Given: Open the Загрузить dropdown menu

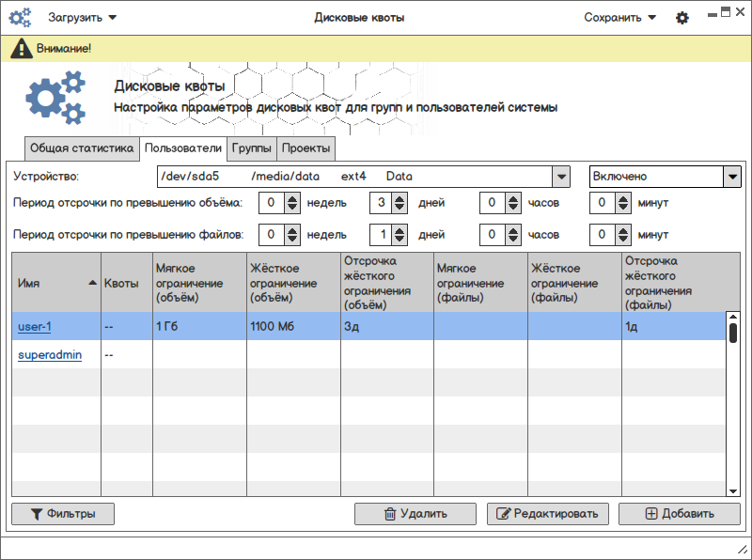Looking at the screenshot, I should tap(83, 17).
